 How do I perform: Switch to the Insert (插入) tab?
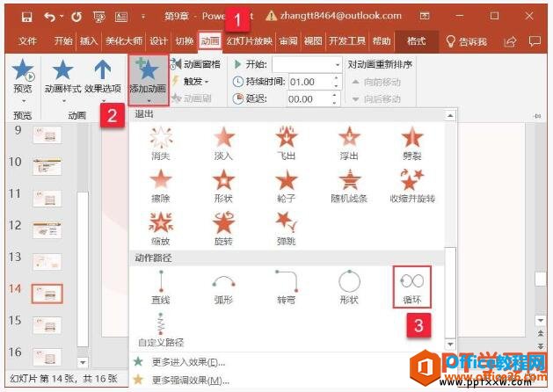88,41
